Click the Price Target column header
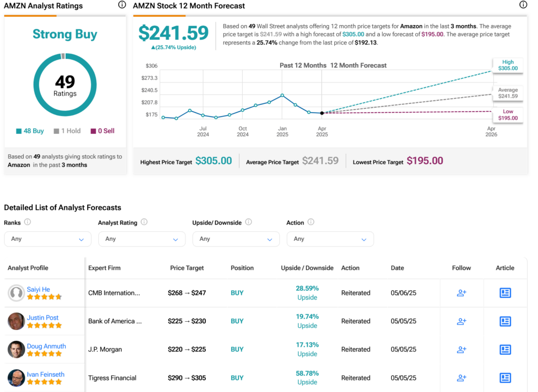538x392 pixels. [187, 268]
